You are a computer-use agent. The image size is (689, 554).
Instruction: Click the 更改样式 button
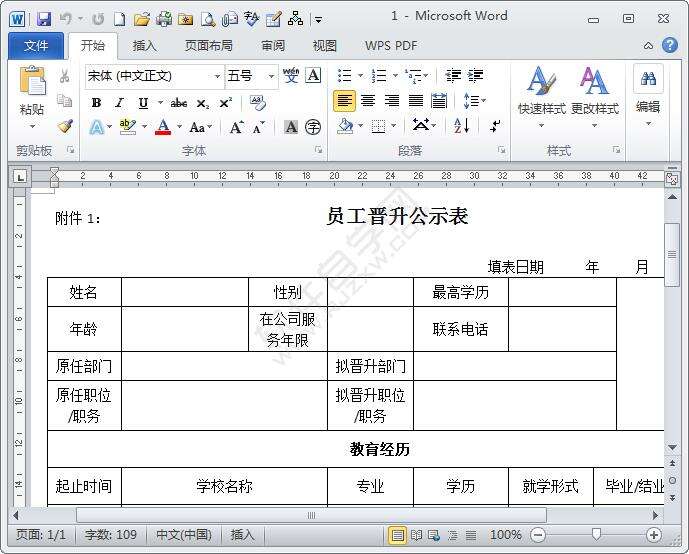[595, 97]
